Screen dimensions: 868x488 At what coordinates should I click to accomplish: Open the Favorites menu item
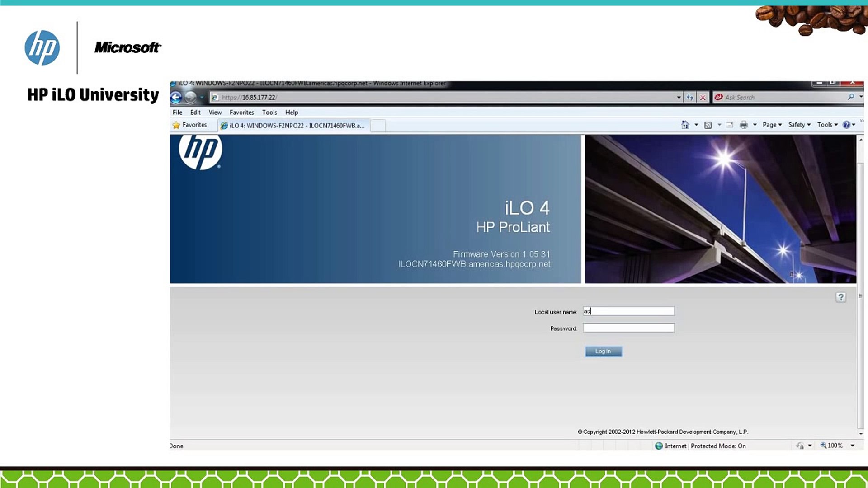tap(242, 113)
